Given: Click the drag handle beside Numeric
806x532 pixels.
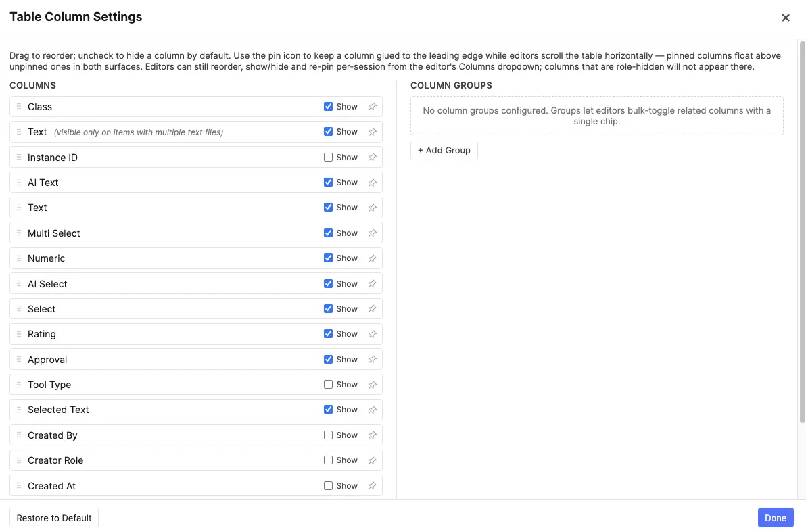Looking at the screenshot, I should tap(18, 258).
